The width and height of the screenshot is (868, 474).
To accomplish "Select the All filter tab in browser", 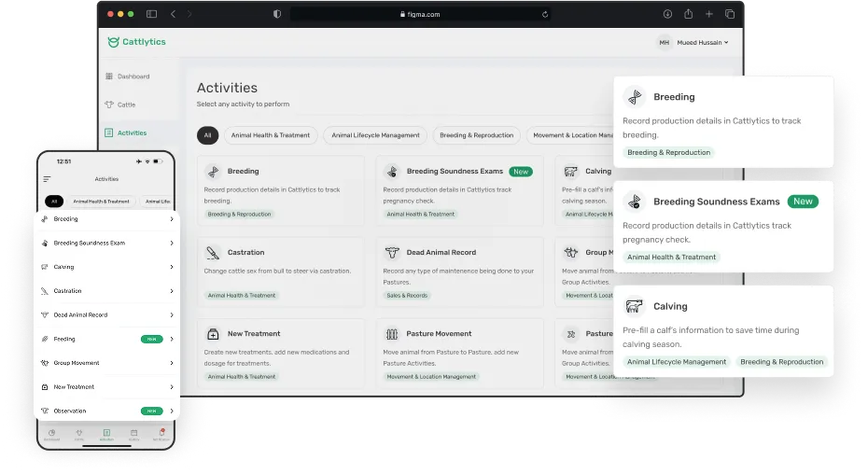I will click(207, 135).
